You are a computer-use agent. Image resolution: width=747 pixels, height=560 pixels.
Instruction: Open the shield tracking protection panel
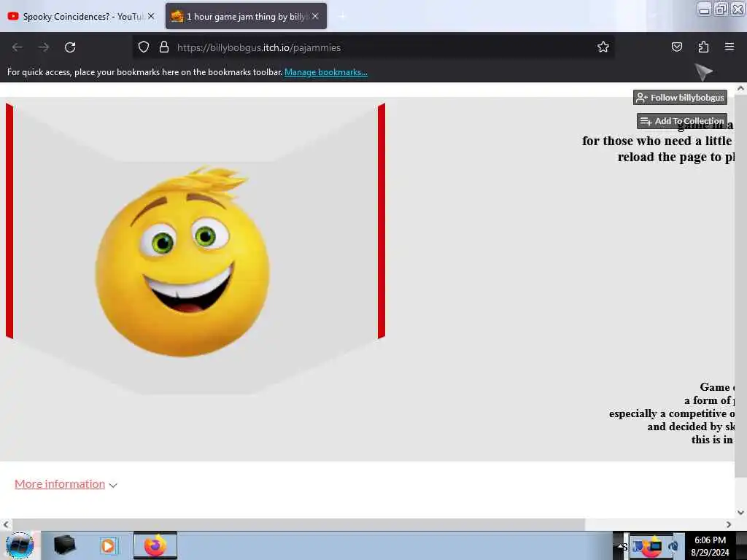(x=144, y=47)
